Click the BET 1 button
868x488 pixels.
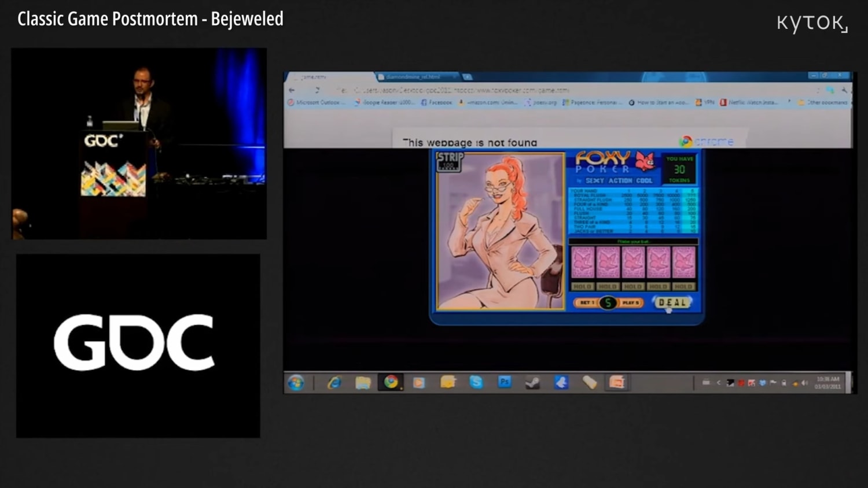pyautogui.click(x=586, y=302)
